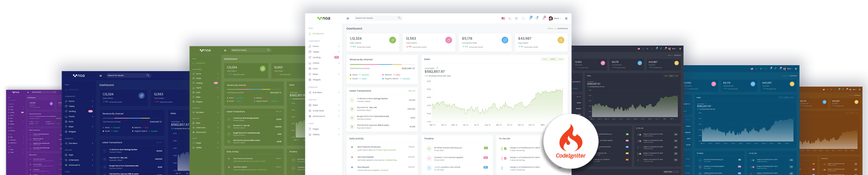Viewport: 868px width, 175px height.
Task: Expand the Maps menu in white dashboard sidebar
Action: point(324,74)
